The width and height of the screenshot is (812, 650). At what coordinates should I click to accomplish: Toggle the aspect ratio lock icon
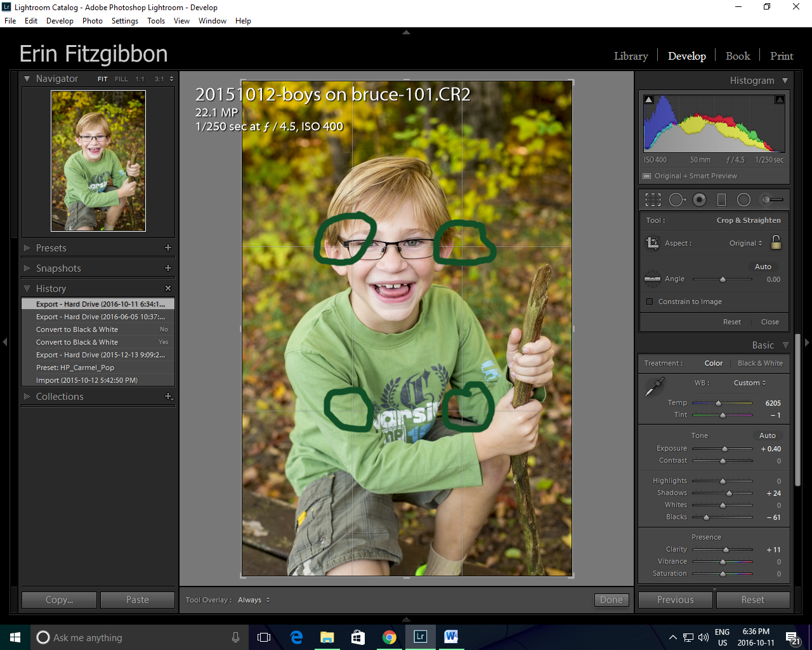pyautogui.click(x=776, y=242)
